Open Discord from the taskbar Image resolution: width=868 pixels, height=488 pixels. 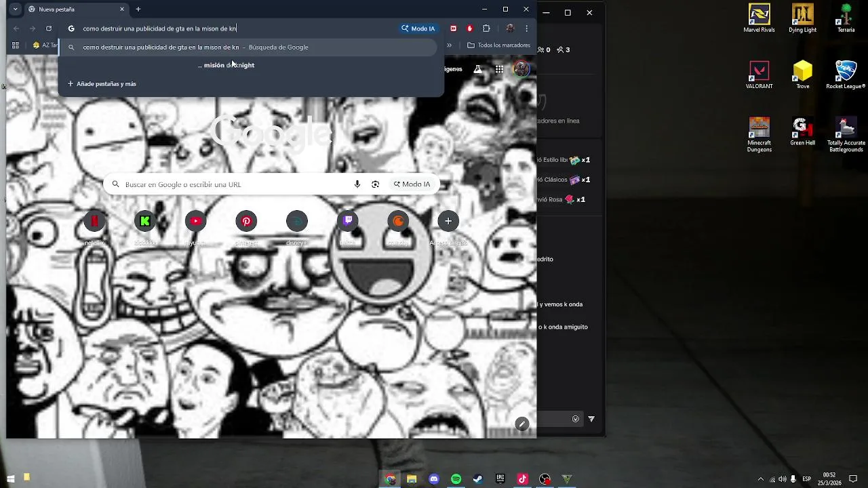coord(434,479)
